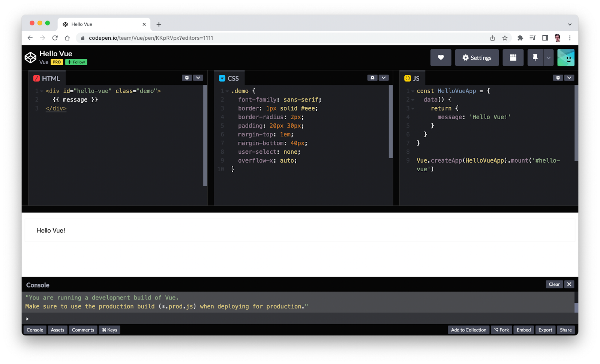This screenshot has width=600, height=364.
Task: Open the pen Settings
Action: [x=477, y=58]
